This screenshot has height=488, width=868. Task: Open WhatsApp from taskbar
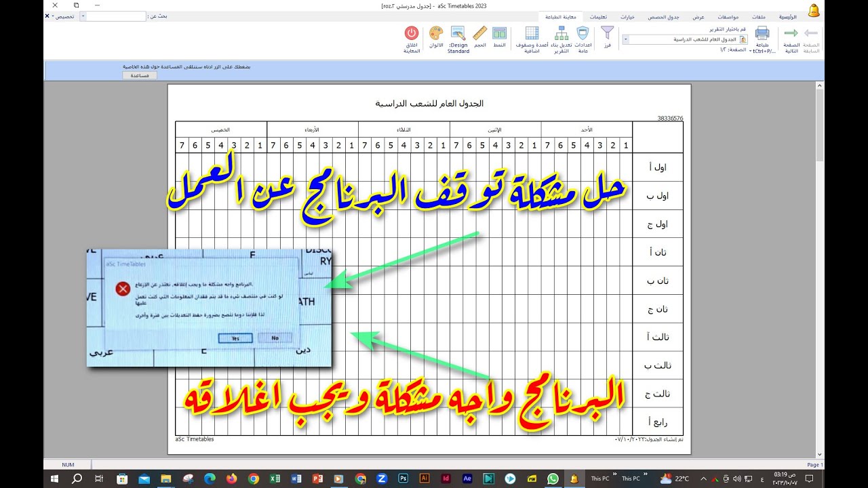(553, 479)
